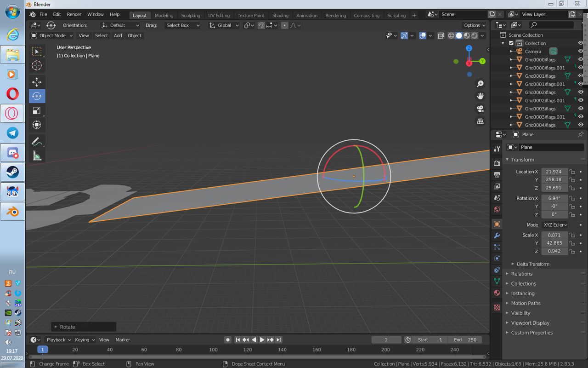Switch to the Shading workspace tab
Screen dimensions: 588x368
pos(280,15)
